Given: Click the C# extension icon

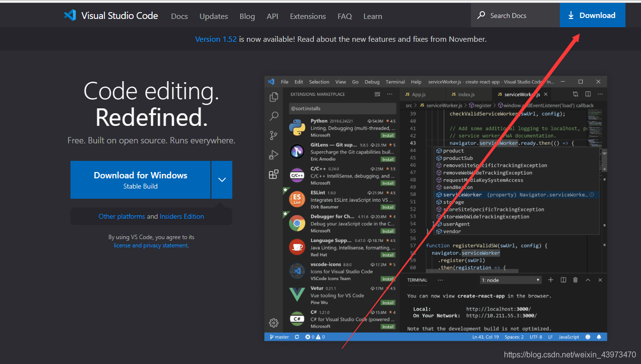Looking at the screenshot, I should [x=297, y=319].
